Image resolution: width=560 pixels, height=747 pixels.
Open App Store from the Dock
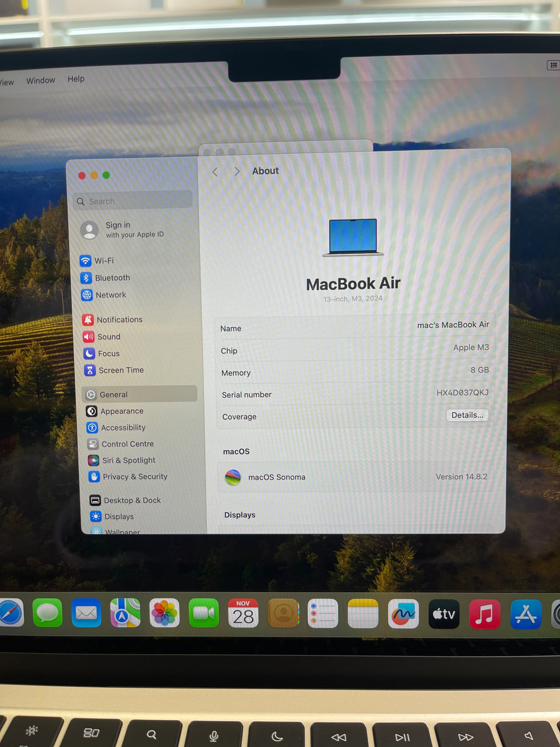point(526,614)
